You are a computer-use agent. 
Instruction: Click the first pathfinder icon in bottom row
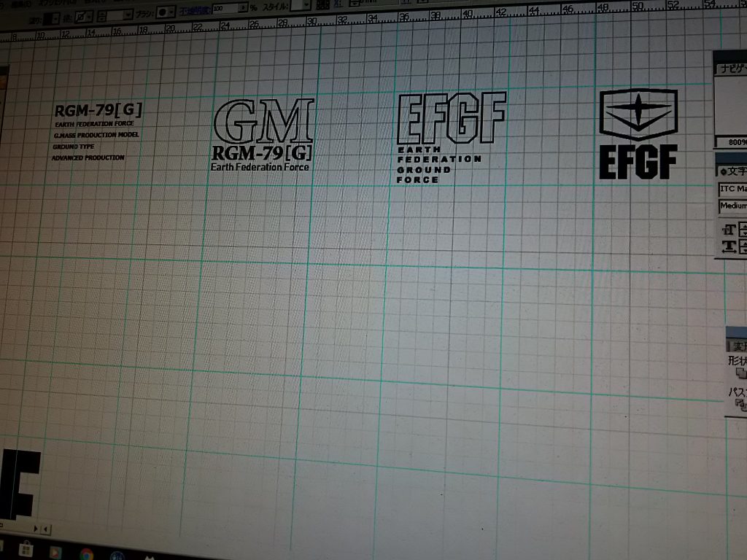pos(740,403)
